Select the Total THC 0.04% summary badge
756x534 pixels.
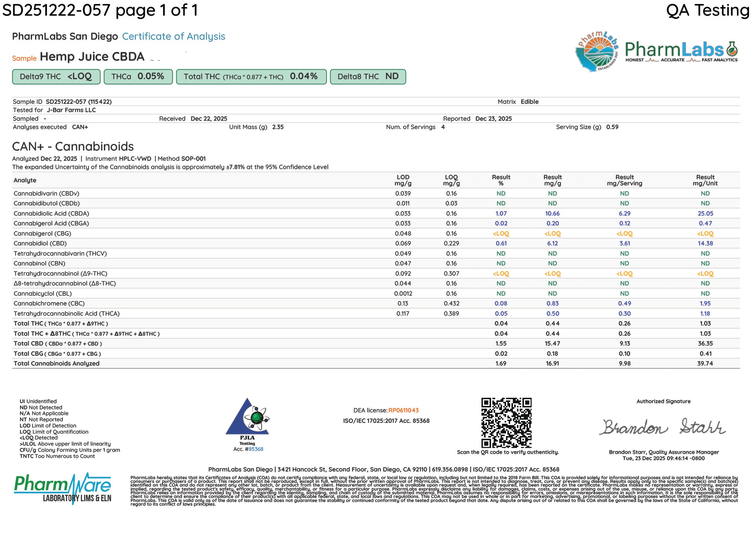251,77
